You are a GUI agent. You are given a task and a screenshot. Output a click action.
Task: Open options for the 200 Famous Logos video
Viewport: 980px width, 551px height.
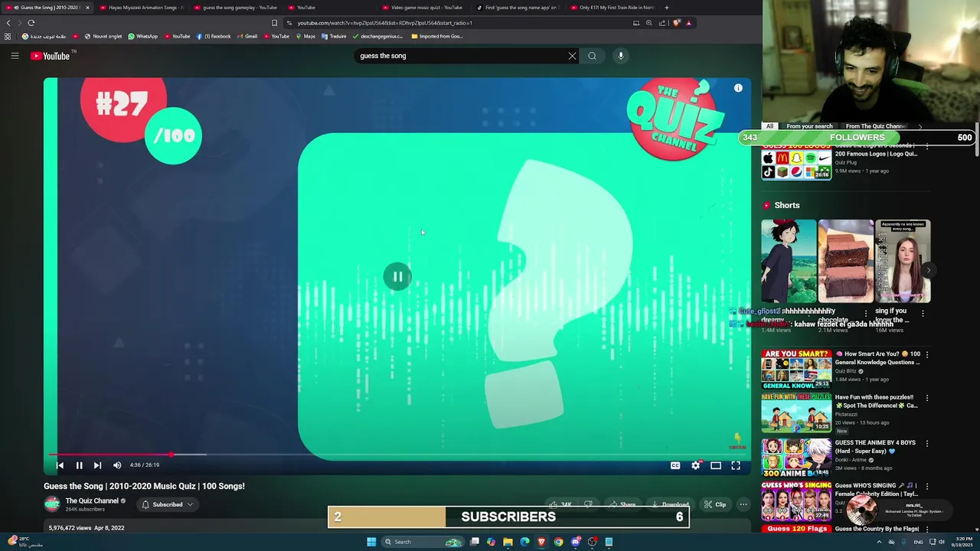tap(927, 146)
